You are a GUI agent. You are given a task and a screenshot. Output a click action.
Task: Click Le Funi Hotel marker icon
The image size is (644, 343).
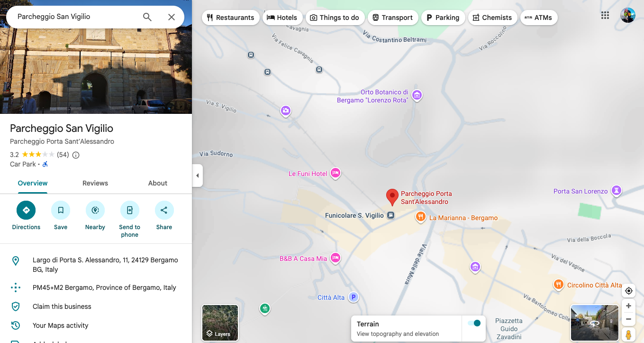pos(336,173)
